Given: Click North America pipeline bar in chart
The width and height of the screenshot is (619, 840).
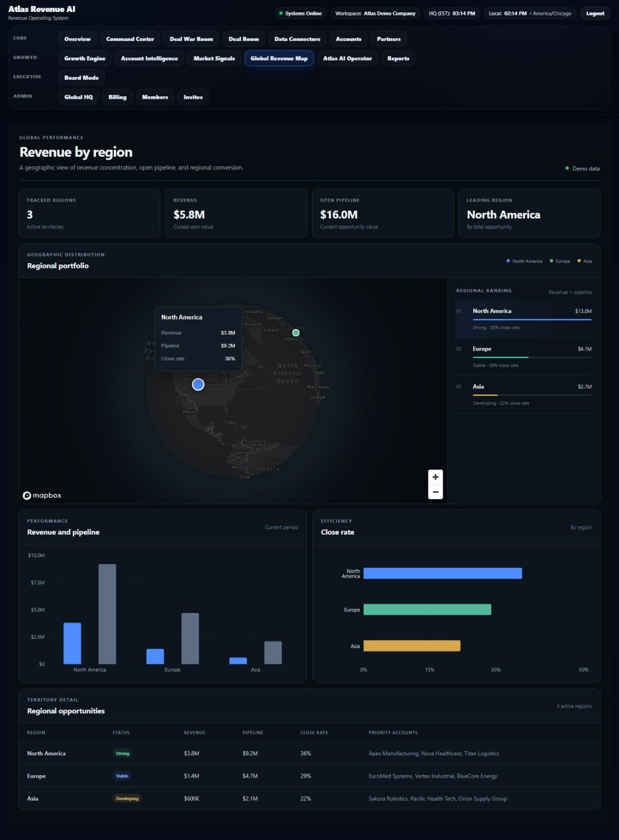Looking at the screenshot, I should coord(107,614).
